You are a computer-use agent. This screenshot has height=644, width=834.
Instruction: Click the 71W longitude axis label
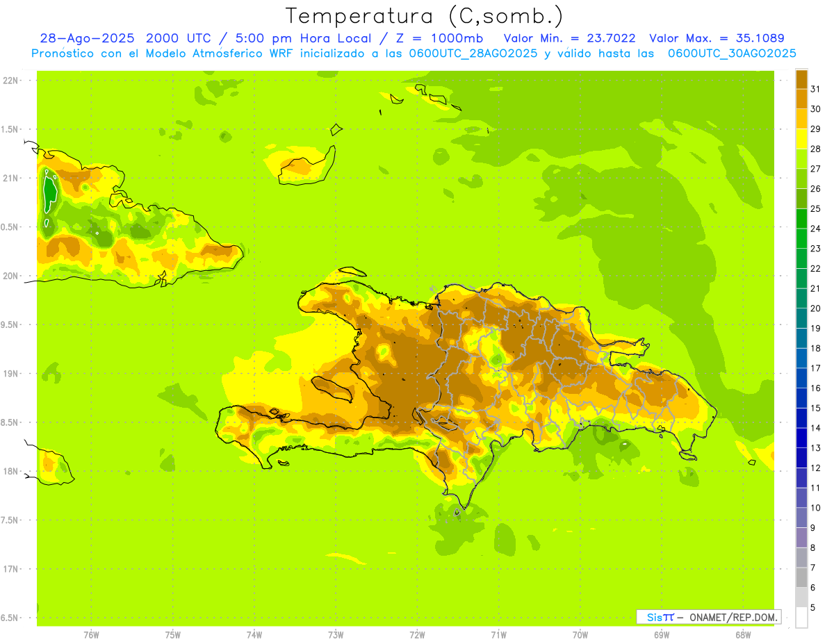coord(498,635)
